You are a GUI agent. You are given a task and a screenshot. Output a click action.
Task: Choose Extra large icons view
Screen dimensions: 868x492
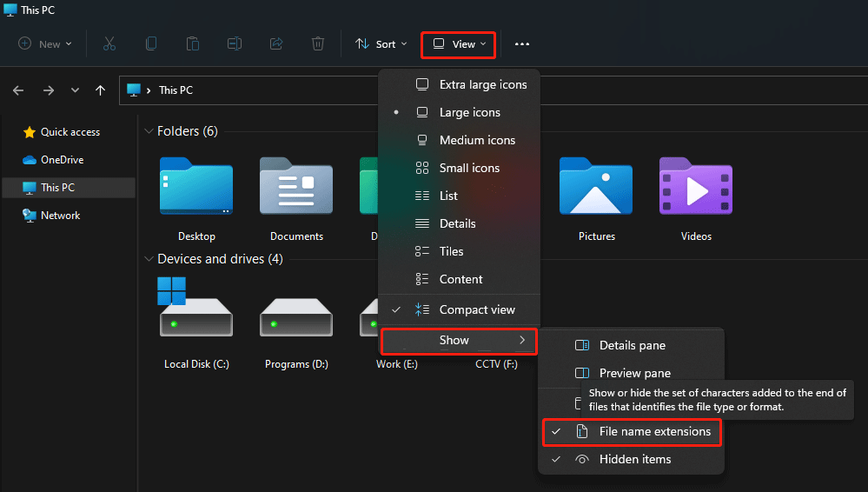(482, 84)
